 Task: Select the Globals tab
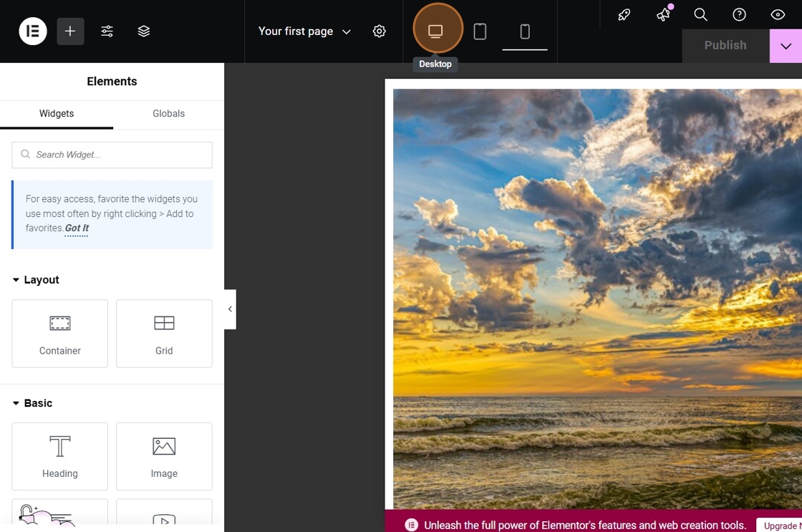(169, 114)
